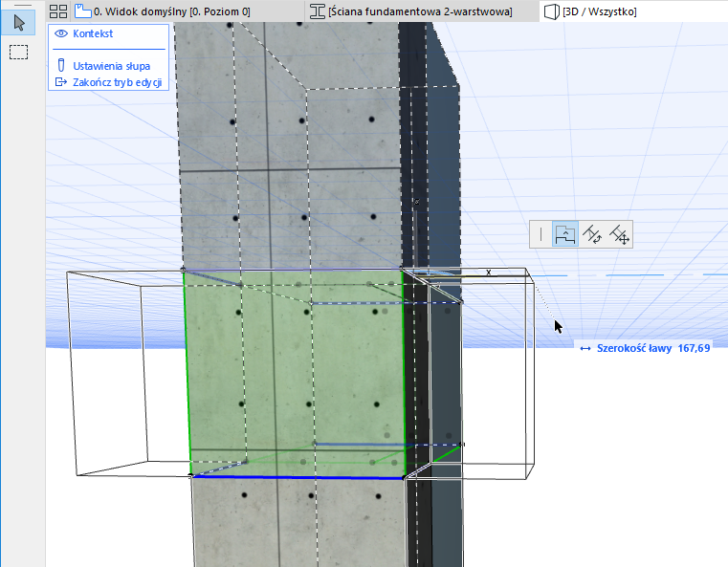Click the exit icon beside Zakończ tryb edycji
The height and width of the screenshot is (567, 728).
61,82
